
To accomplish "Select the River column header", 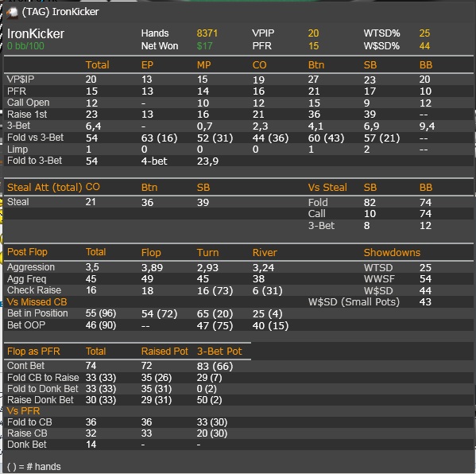I will point(265,252).
